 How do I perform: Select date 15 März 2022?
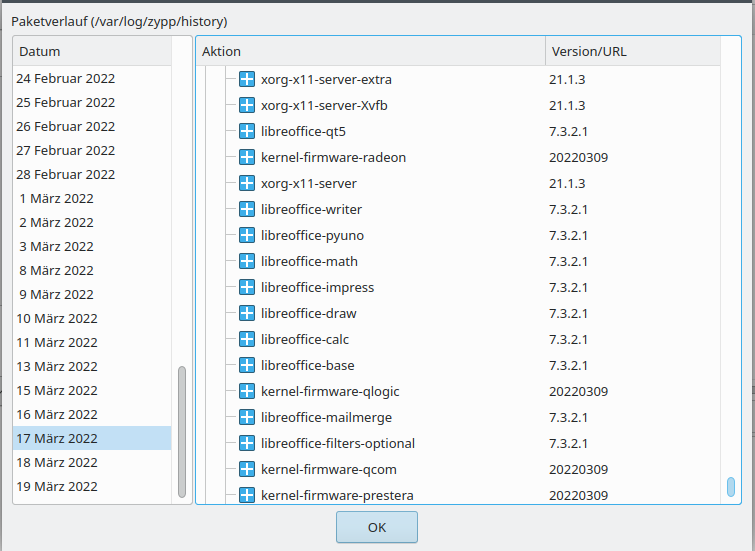pos(92,391)
